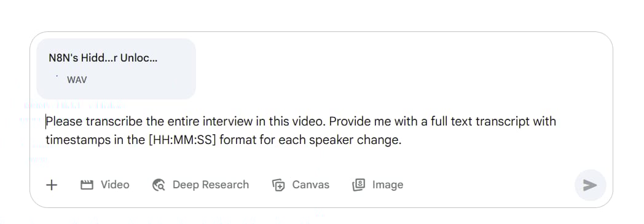Select the Image generation icon

(358, 185)
